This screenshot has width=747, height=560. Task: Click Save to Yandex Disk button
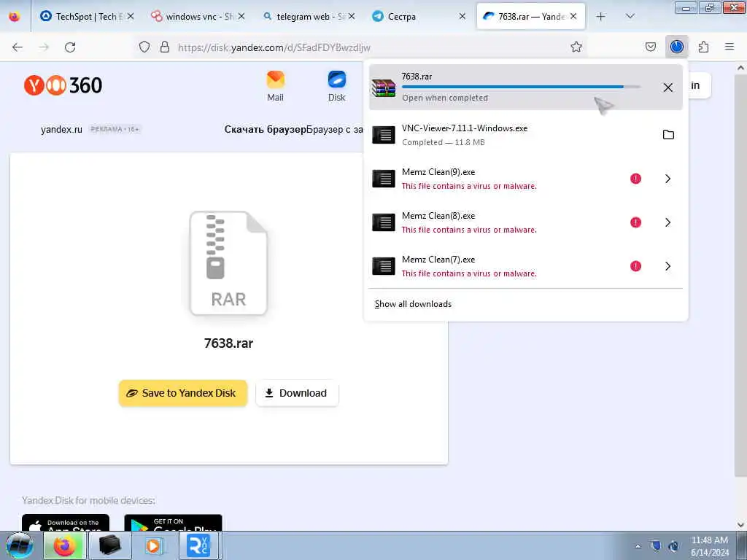pos(183,393)
